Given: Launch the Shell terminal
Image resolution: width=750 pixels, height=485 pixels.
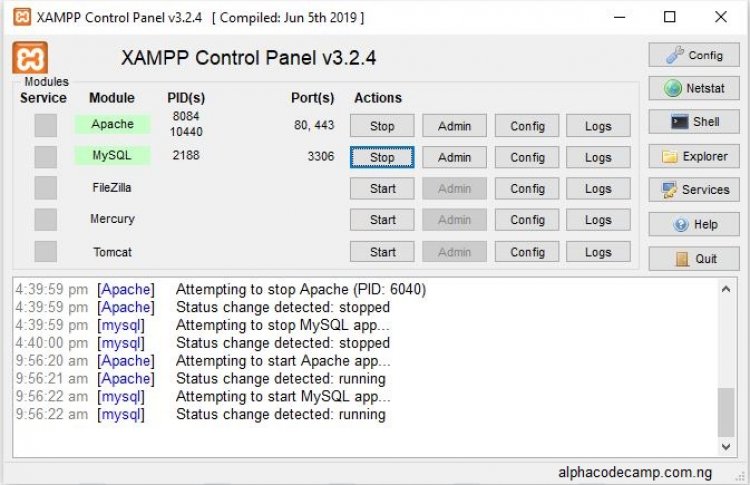Looking at the screenshot, I should coord(694,122).
